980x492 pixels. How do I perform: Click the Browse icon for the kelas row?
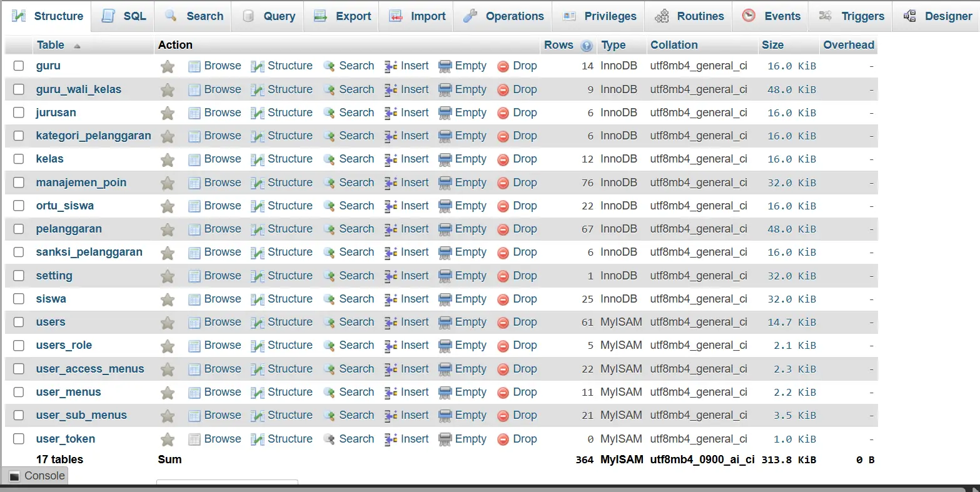coord(194,159)
